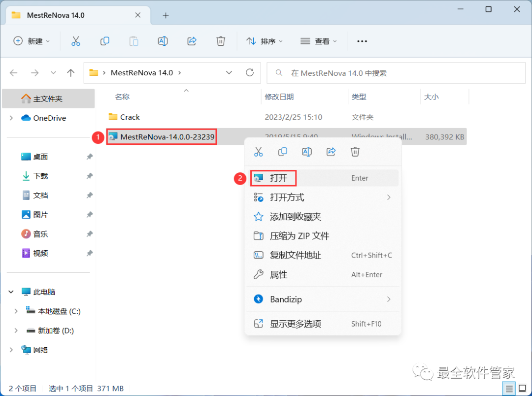Click the search box for MestReNova 14.0
532x396 pixels.
(x=396, y=73)
